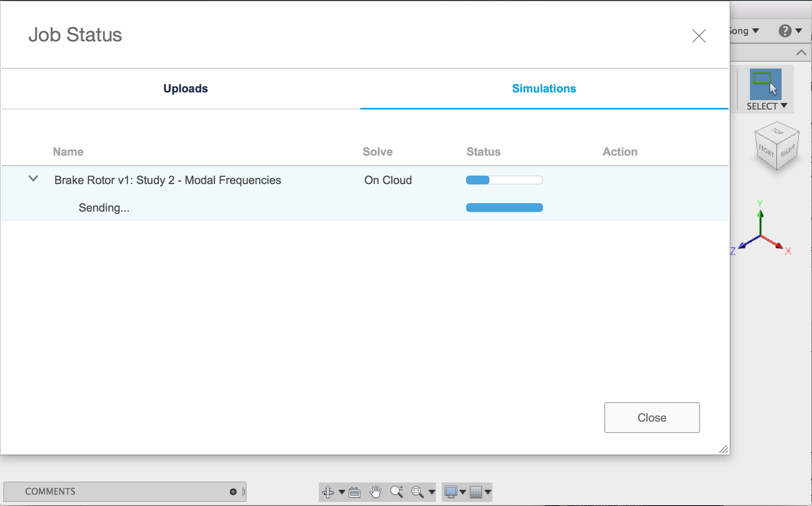Switch to the Simulations tab
Viewport: 812px width, 506px height.
(544, 88)
